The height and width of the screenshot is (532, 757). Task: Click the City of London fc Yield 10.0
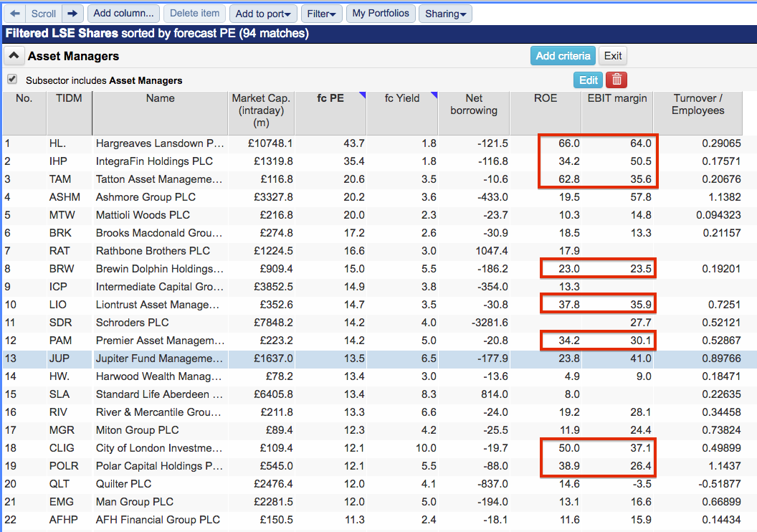click(426, 448)
